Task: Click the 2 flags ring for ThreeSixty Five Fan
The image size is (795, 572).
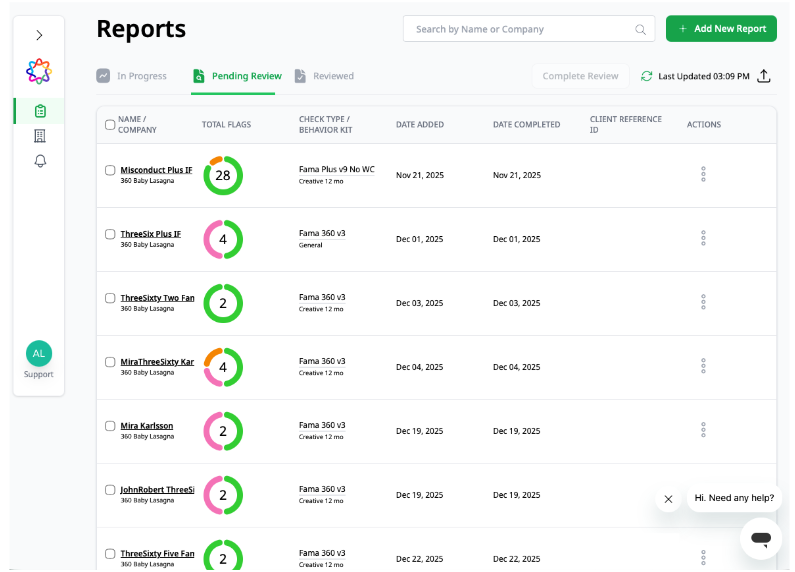Action: click(x=223, y=556)
